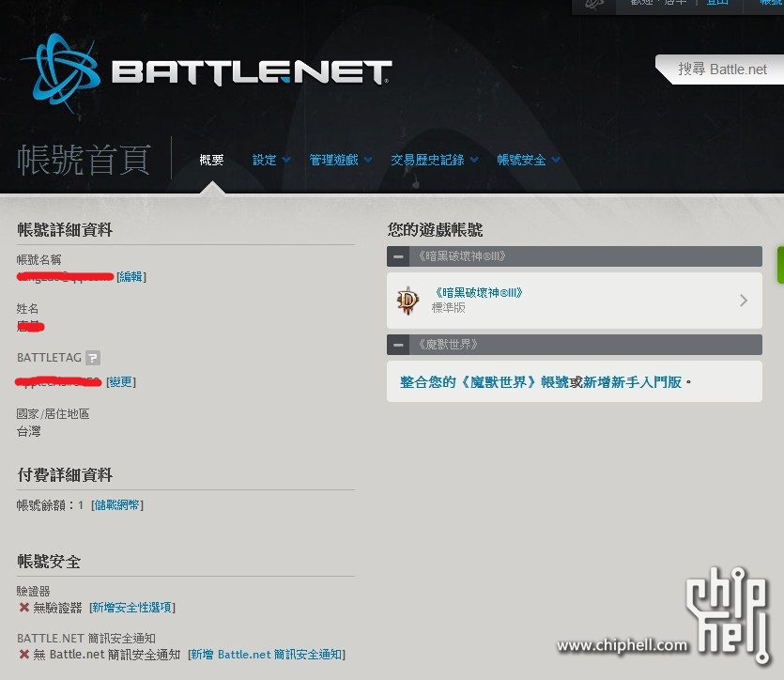Expand the 管理遊戲 dropdown menu
This screenshot has width=784, height=680.
click(x=341, y=160)
